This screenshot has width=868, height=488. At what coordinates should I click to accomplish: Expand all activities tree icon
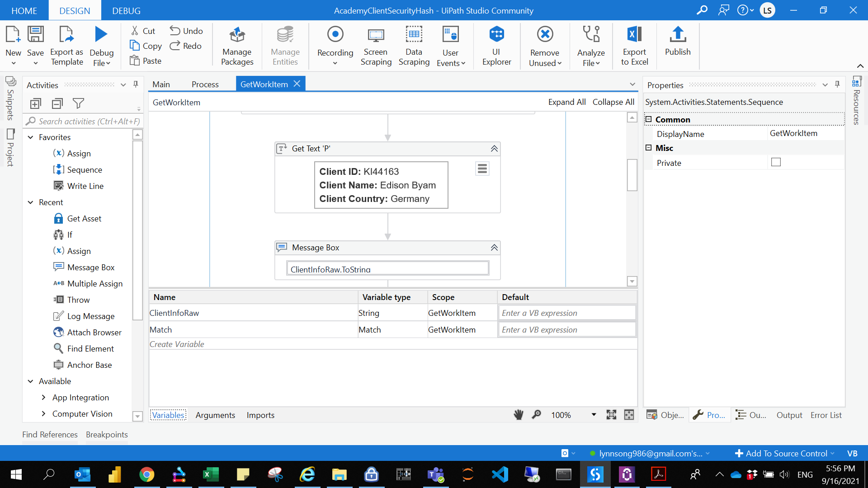[35, 103]
